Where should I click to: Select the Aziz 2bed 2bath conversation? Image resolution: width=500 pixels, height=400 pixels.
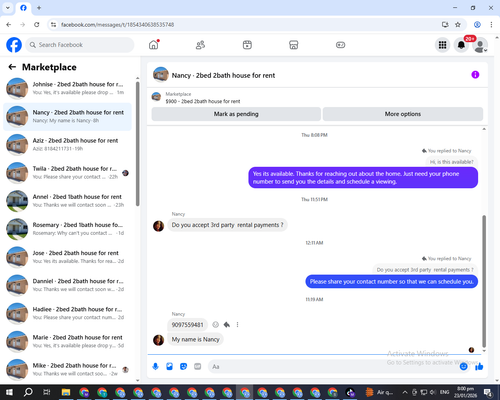[x=67, y=145]
